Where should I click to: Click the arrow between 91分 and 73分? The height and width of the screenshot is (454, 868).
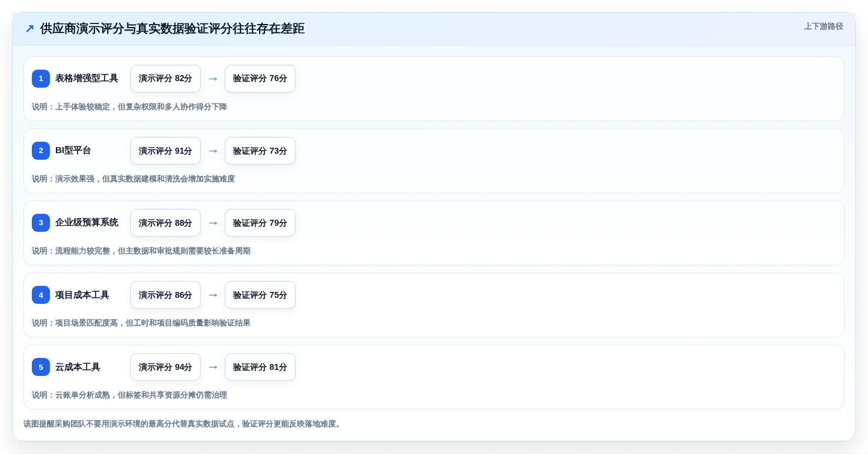tap(213, 151)
